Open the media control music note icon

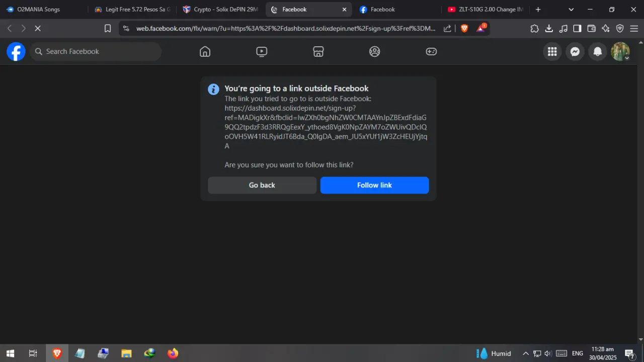coord(563,29)
